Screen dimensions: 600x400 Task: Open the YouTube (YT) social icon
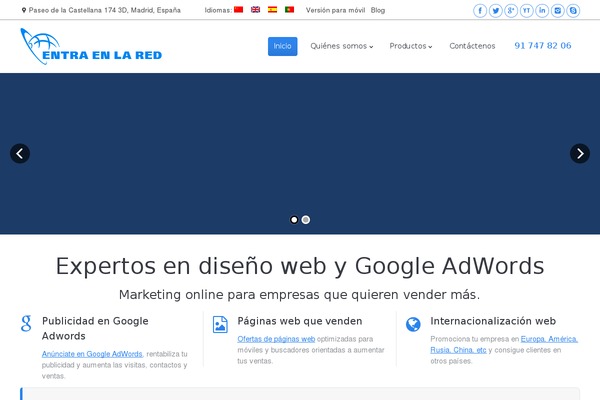[527, 11]
